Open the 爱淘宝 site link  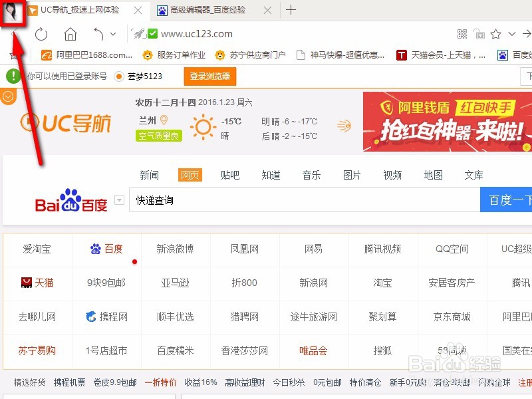pos(37,249)
